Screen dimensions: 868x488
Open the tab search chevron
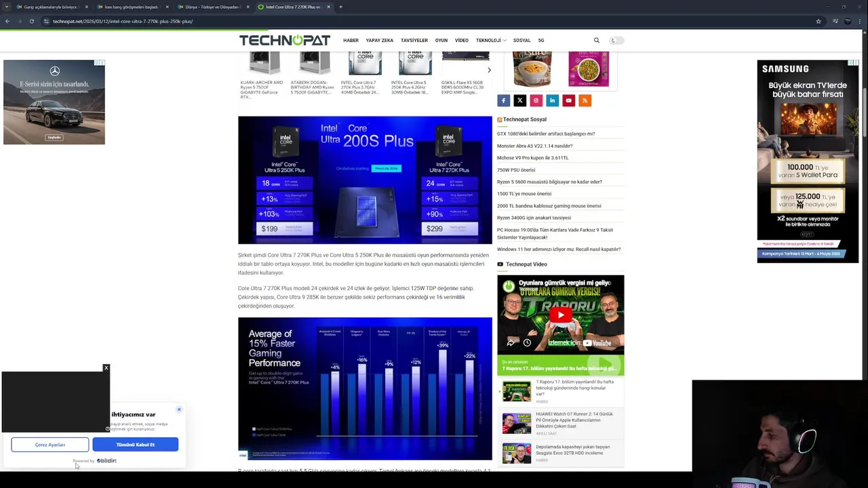tap(7, 7)
